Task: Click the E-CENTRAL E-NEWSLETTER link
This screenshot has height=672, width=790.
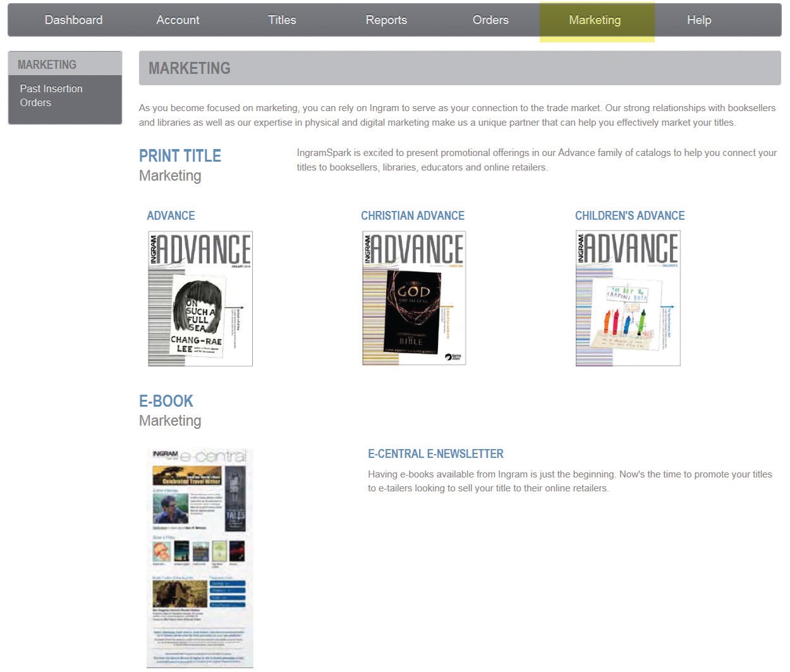Action: click(435, 454)
